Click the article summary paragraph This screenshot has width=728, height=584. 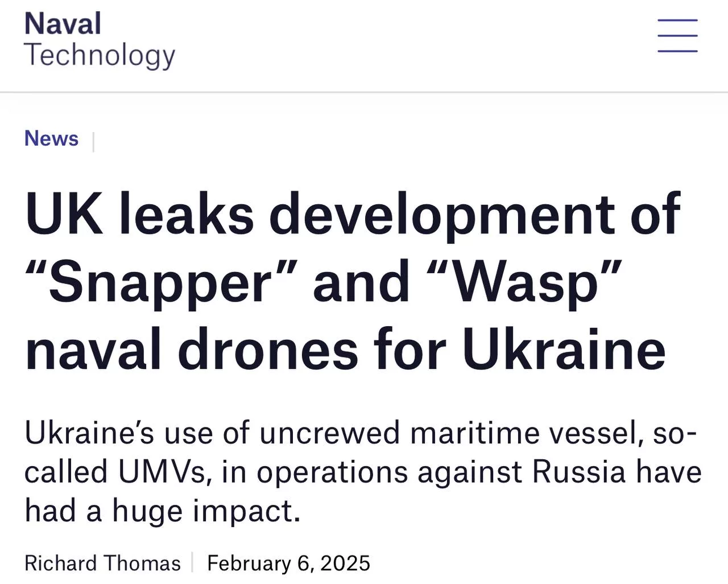[x=362, y=471]
